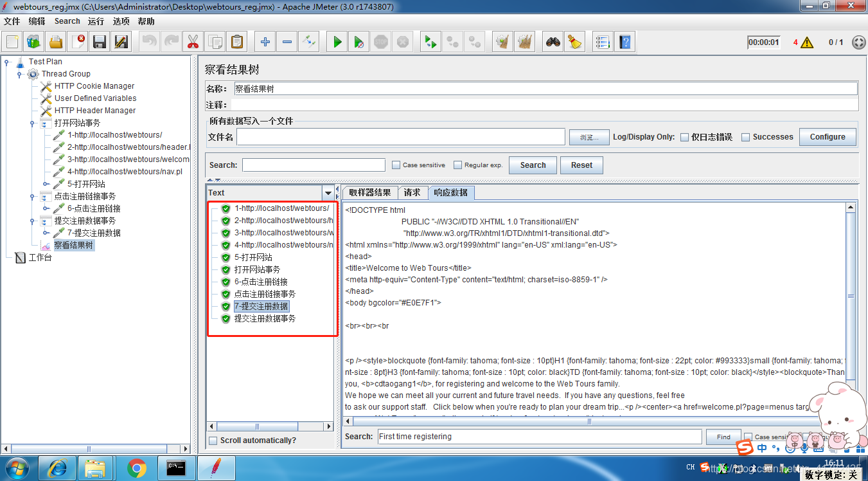Open the Text renderer dropdown
The width and height of the screenshot is (868, 481).
click(x=328, y=193)
